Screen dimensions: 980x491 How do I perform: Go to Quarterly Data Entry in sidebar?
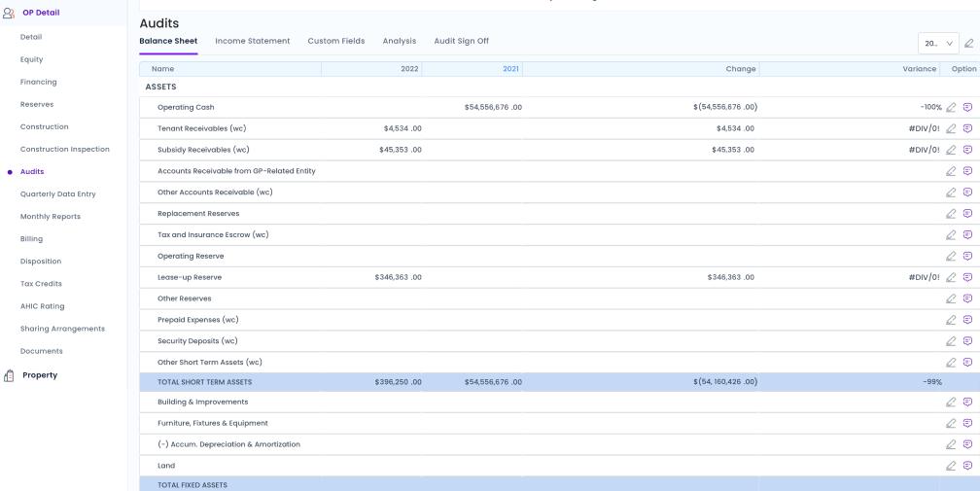tap(57, 194)
